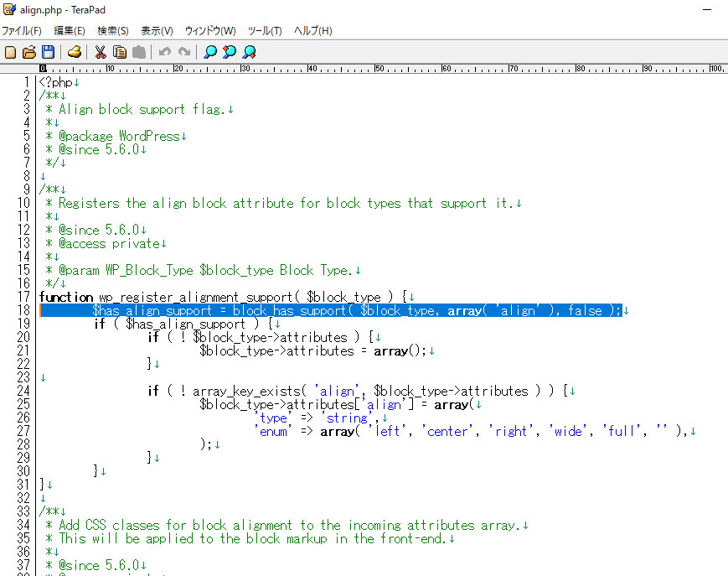Click the Paste icon in toolbar
The width and height of the screenshot is (728, 576).
tap(137, 52)
